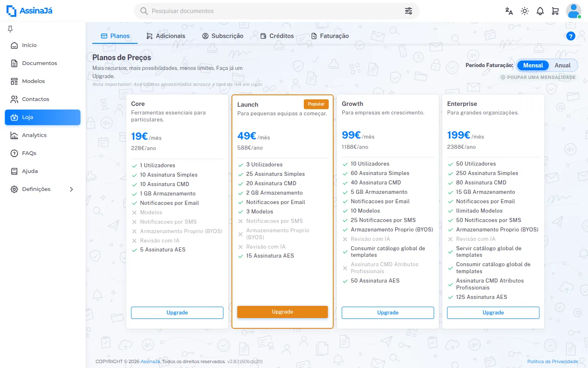This screenshot has width=588, height=368.
Task: Toggle the light/dark theme sun icon
Action: pyautogui.click(x=525, y=11)
